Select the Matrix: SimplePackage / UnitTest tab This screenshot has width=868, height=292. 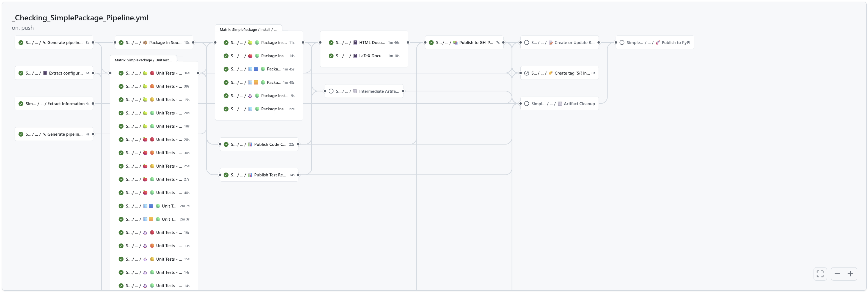pos(143,60)
